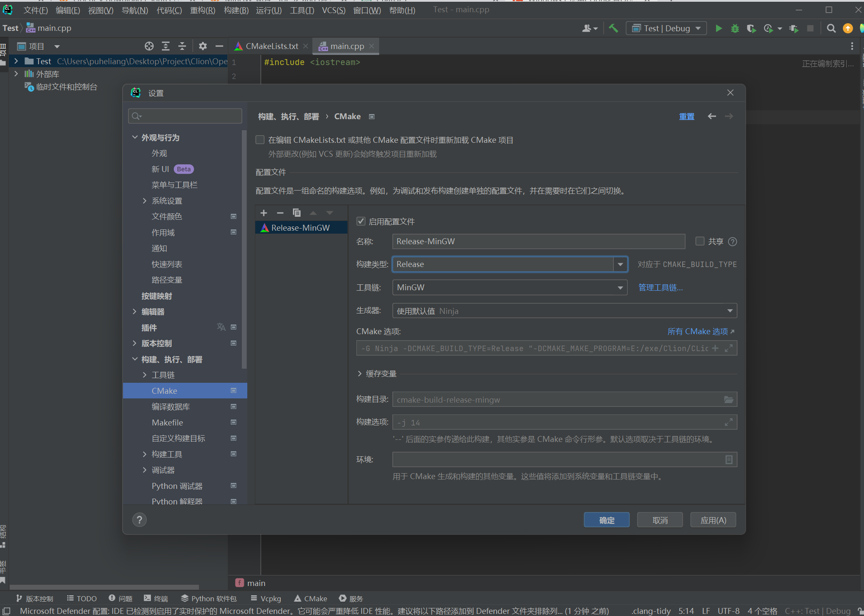Add a new CMake profile with plus icon
Screen dimensions: 864x616
pos(264,213)
